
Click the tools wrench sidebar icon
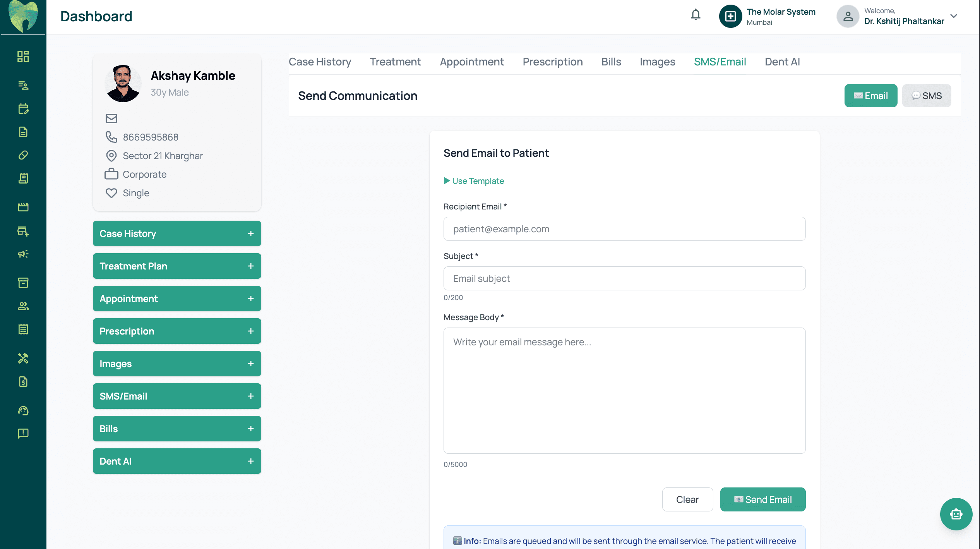(23, 359)
